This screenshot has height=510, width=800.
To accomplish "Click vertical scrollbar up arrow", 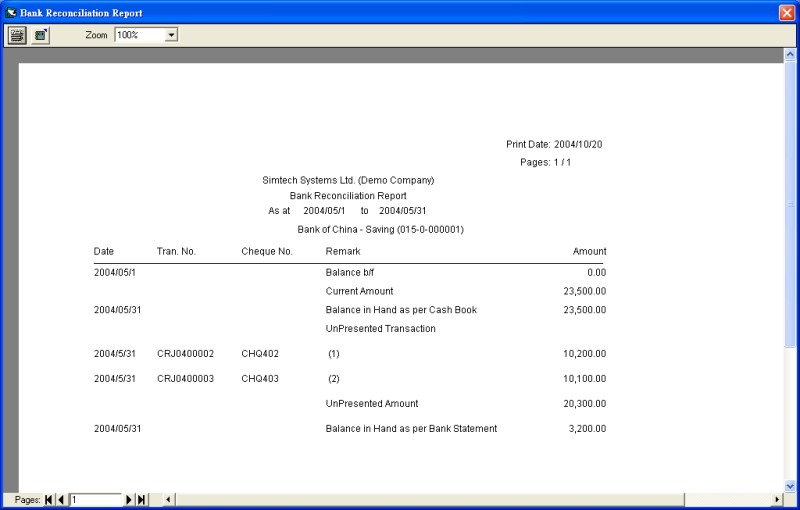I will coord(790,54).
